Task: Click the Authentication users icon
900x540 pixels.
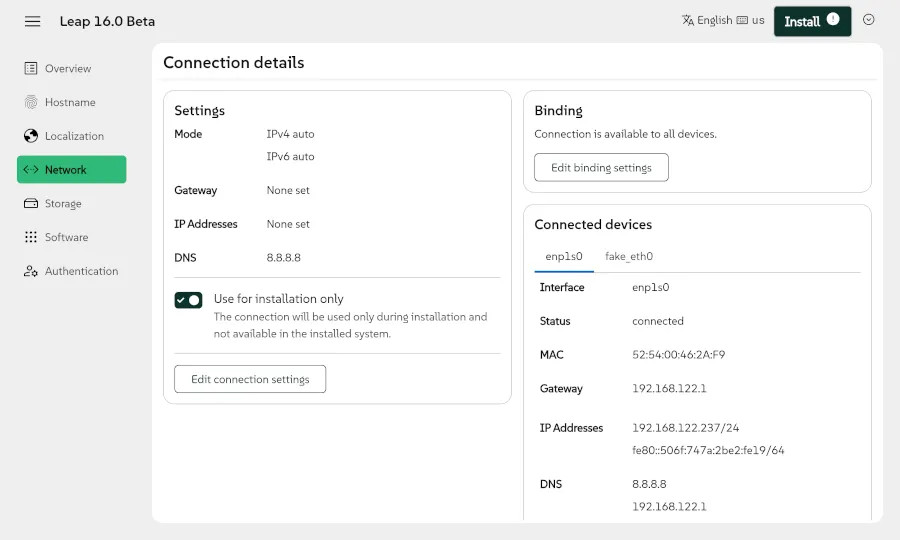Action: 31,272
